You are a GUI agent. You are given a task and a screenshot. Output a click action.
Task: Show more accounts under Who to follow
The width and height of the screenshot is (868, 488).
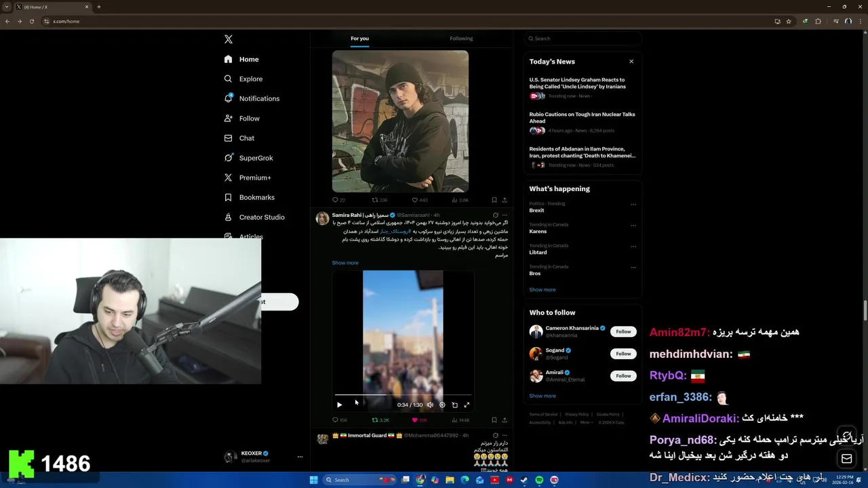click(x=542, y=396)
